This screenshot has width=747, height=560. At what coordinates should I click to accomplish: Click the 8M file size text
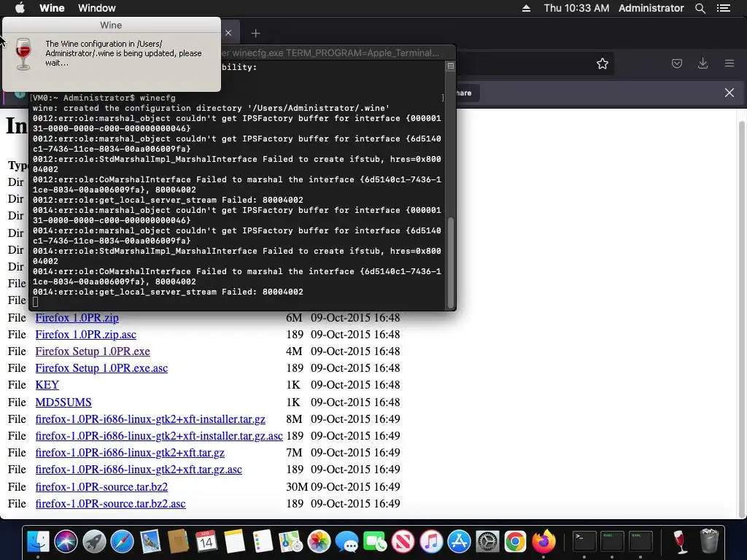pos(294,419)
